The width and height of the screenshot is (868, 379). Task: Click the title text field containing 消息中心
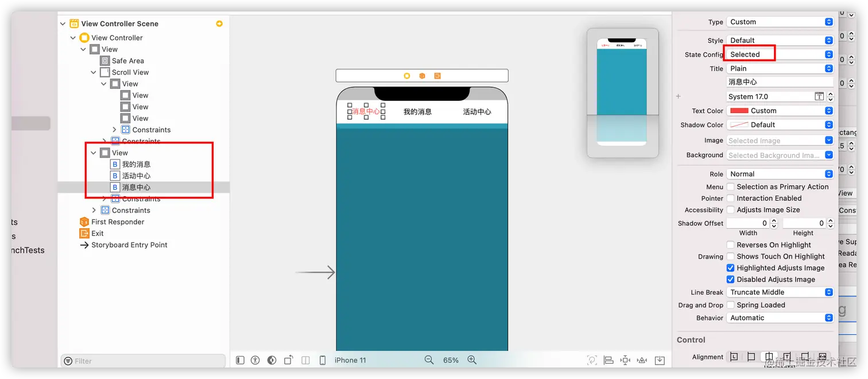780,82
